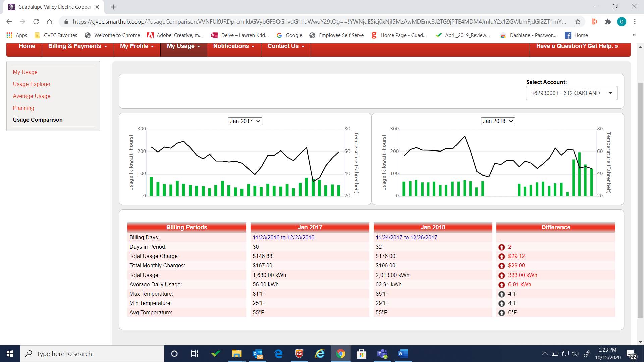Click the browser back arrow
The image size is (644, 362).
9,22
